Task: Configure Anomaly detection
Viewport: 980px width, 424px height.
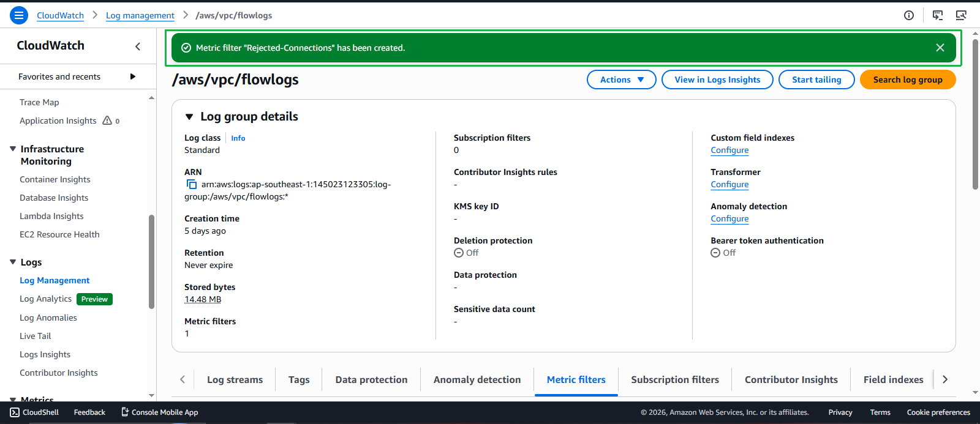Action: (729, 218)
